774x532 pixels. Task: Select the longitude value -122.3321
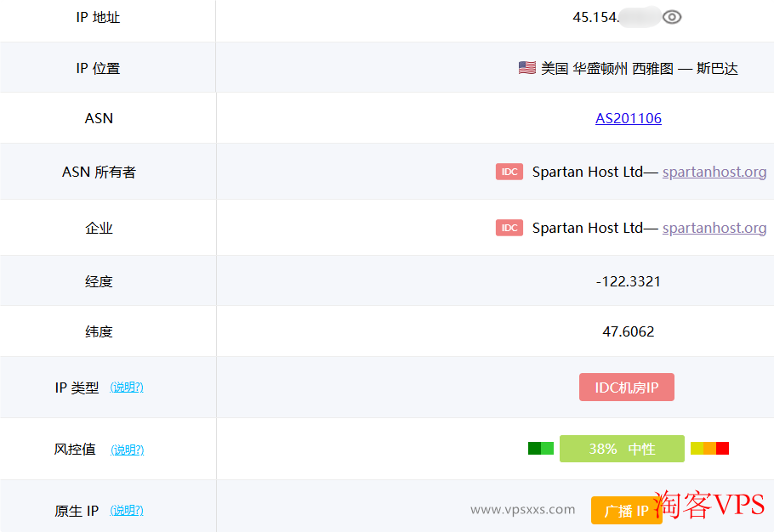628,281
